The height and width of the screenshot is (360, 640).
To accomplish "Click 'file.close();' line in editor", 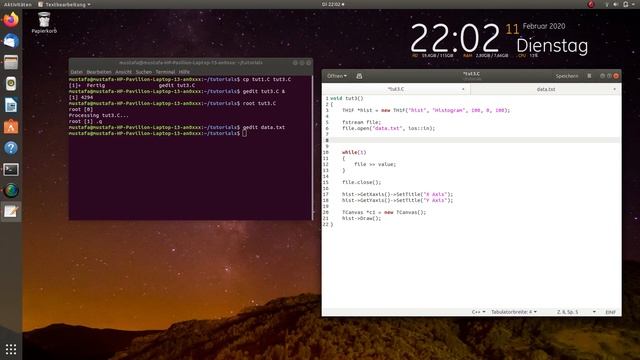I will [361, 182].
